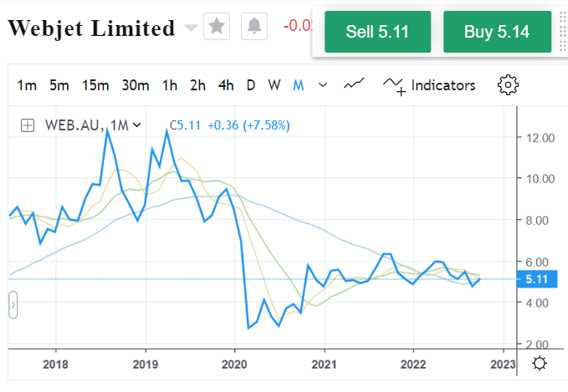Click Sell 5.11 button
The image size is (568, 392).
[x=377, y=32]
